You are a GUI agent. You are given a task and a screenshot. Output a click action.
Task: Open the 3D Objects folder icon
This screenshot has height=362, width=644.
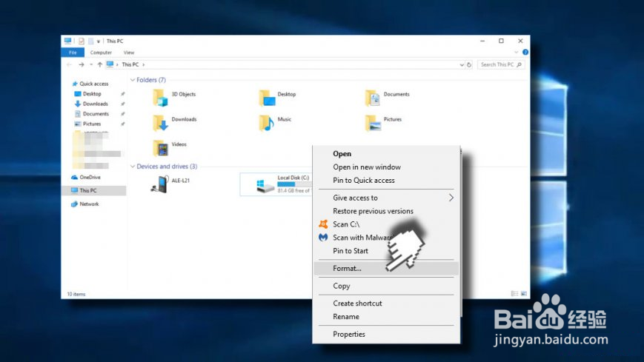tap(160, 98)
